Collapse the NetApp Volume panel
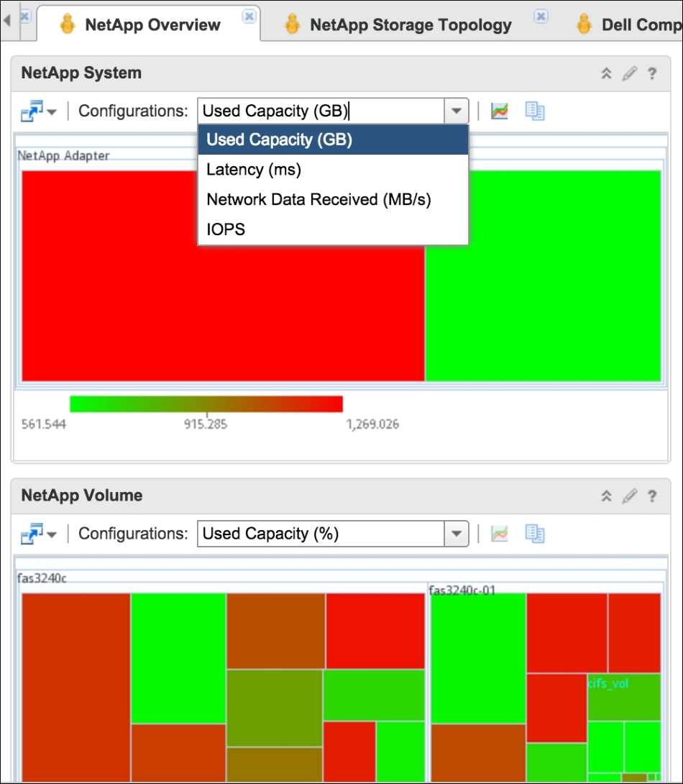Viewport: 683px width, 784px height. pos(606,496)
